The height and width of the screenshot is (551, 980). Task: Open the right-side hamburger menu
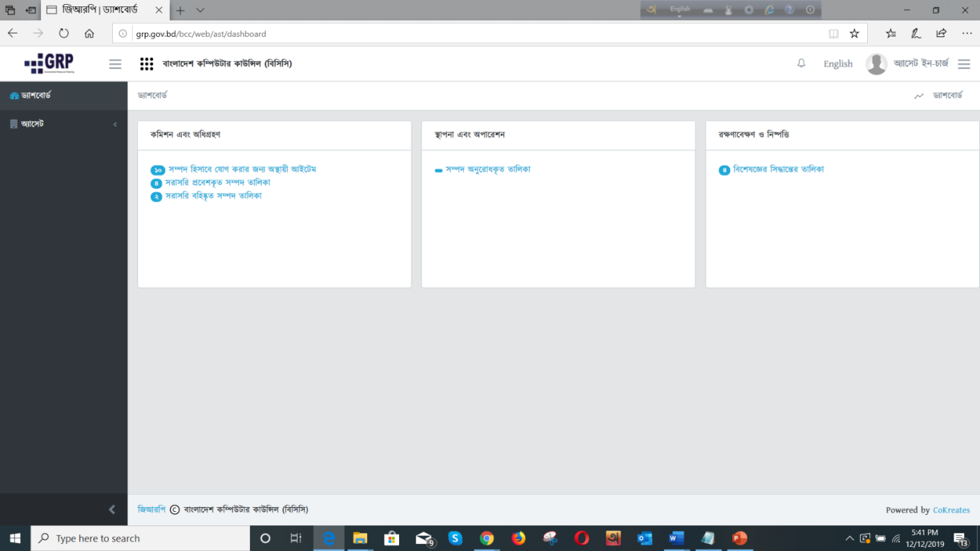[x=964, y=64]
